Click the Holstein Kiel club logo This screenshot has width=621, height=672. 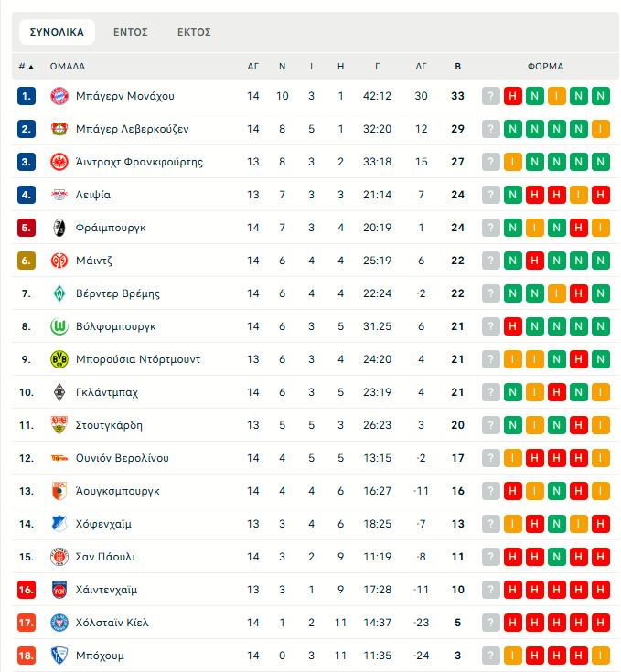point(59,623)
